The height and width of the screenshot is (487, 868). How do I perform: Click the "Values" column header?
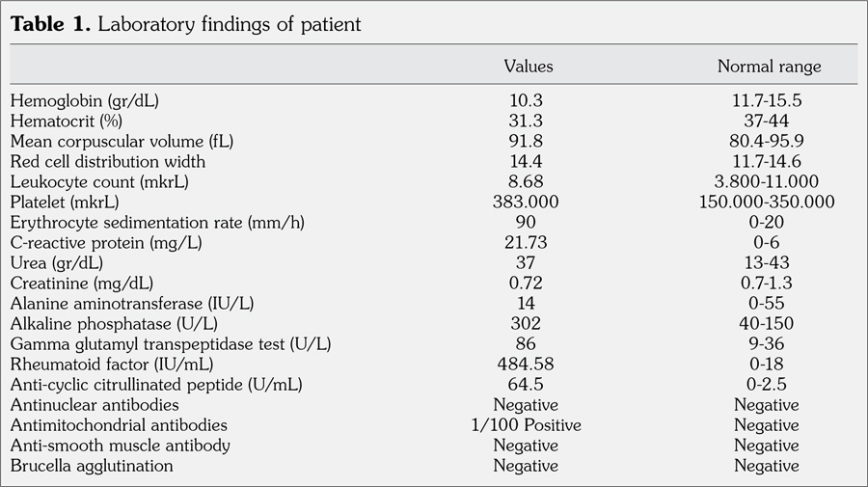[x=528, y=67]
